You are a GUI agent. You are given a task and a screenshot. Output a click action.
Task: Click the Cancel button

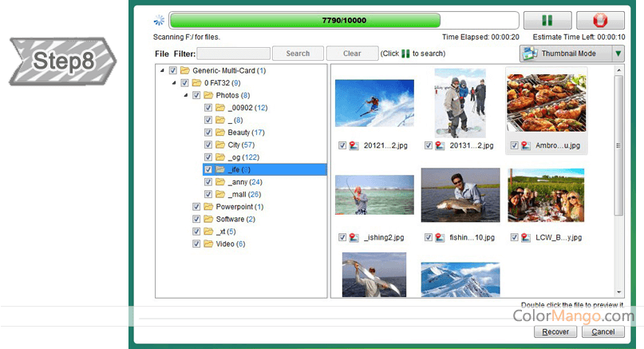[x=603, y=331]
